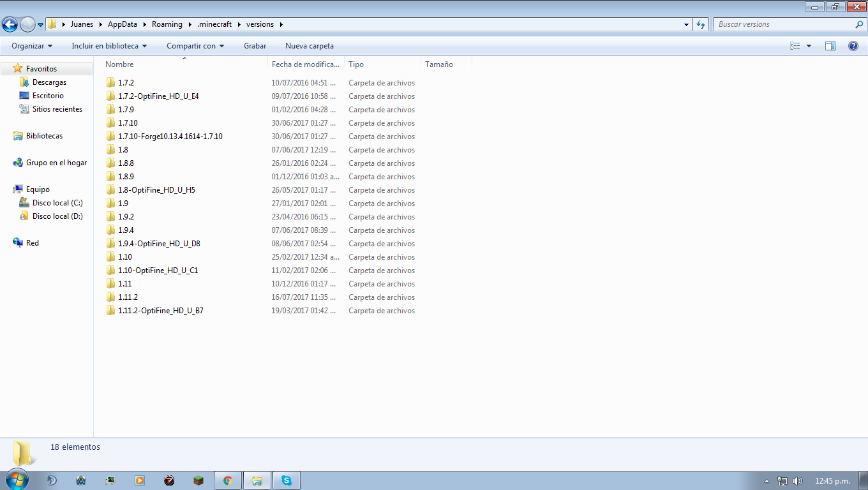Click the Grabar toolbar button
The image size is (868, 490).
point(255,46)
